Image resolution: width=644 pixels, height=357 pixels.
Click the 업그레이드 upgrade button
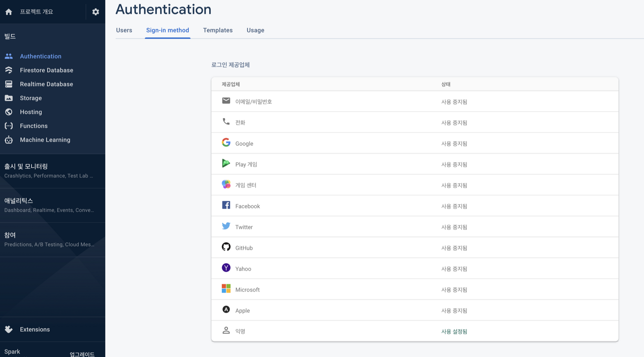82,354
